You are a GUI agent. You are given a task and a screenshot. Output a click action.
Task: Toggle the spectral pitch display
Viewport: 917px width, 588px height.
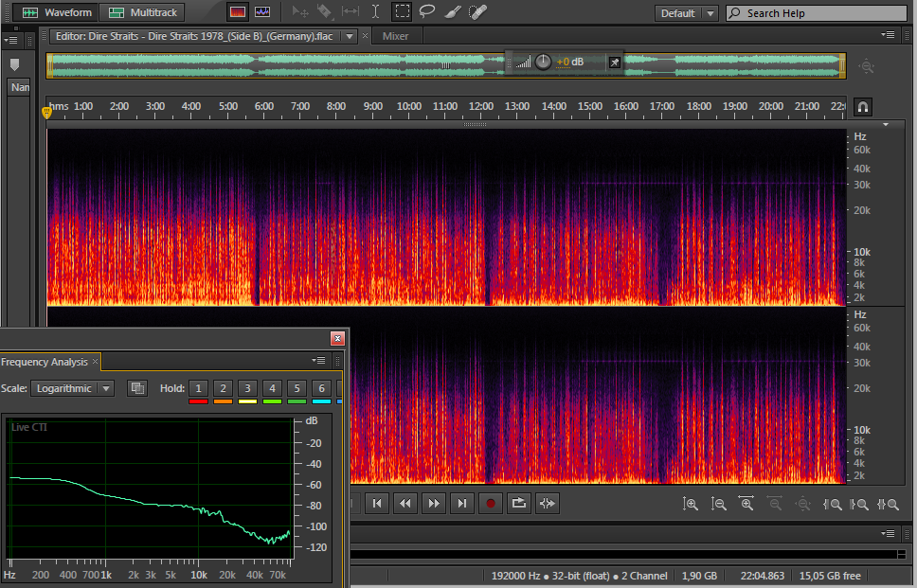[x=262, y=11]
